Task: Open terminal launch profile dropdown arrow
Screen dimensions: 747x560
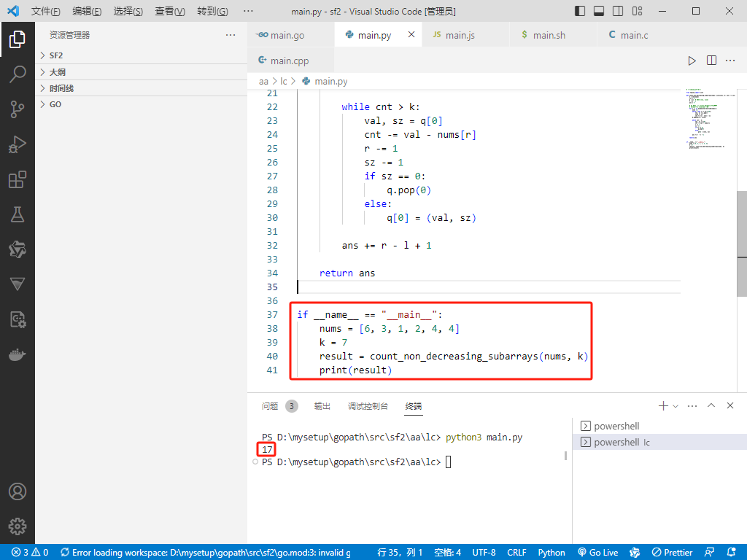Action: click(675, 406)
